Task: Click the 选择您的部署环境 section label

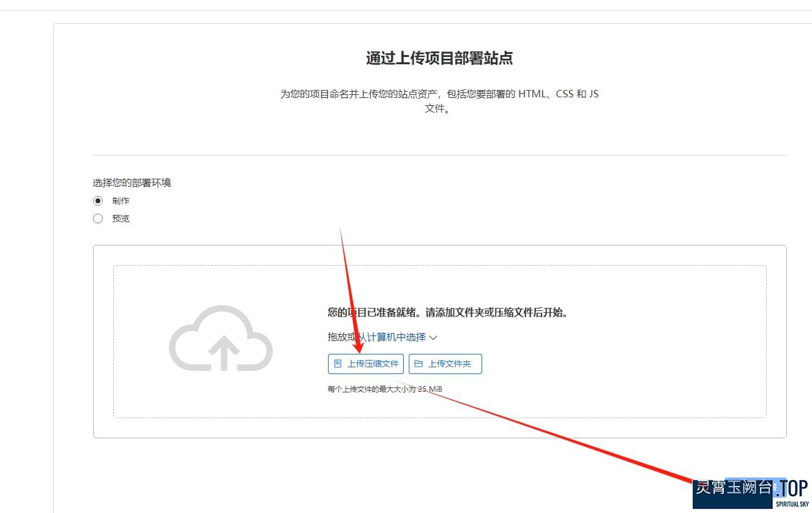Action: tap(132, 182)
